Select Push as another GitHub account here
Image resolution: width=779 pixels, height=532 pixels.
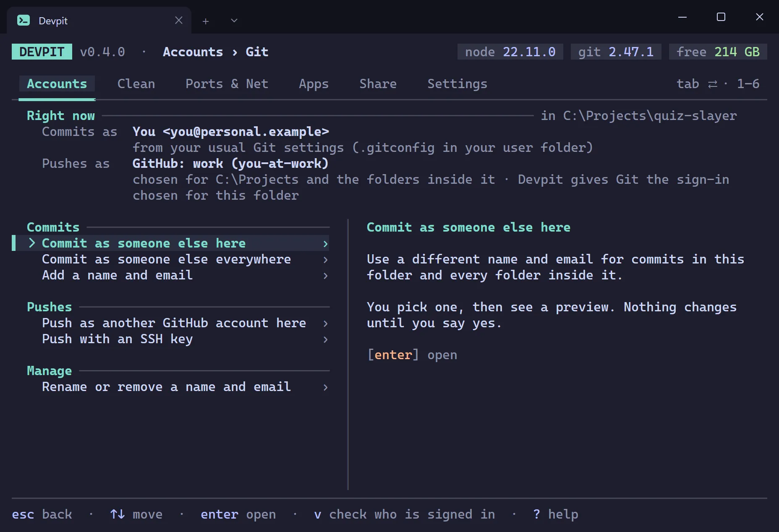pos(171,323)
